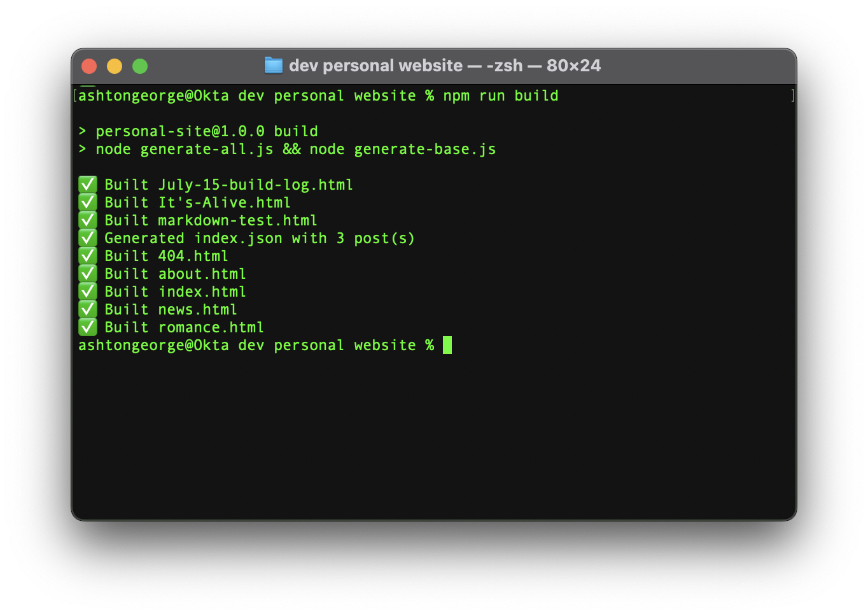Click the checkmark beside Built index.html

coord(88,292)
